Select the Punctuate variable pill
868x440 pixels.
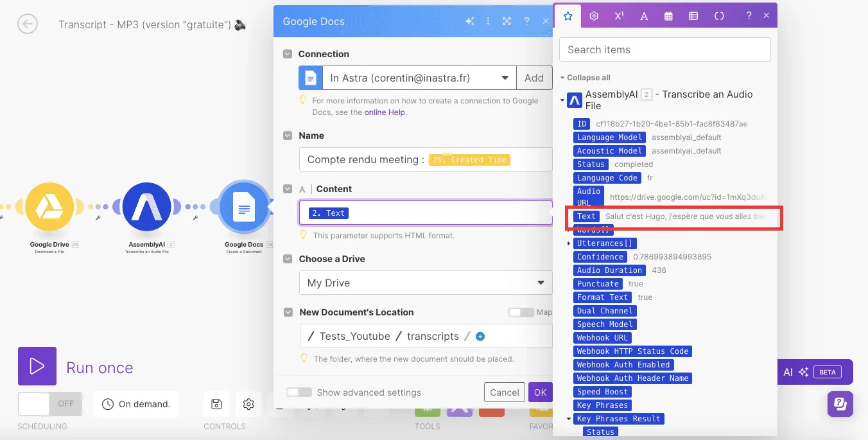[x=598, y=284]
